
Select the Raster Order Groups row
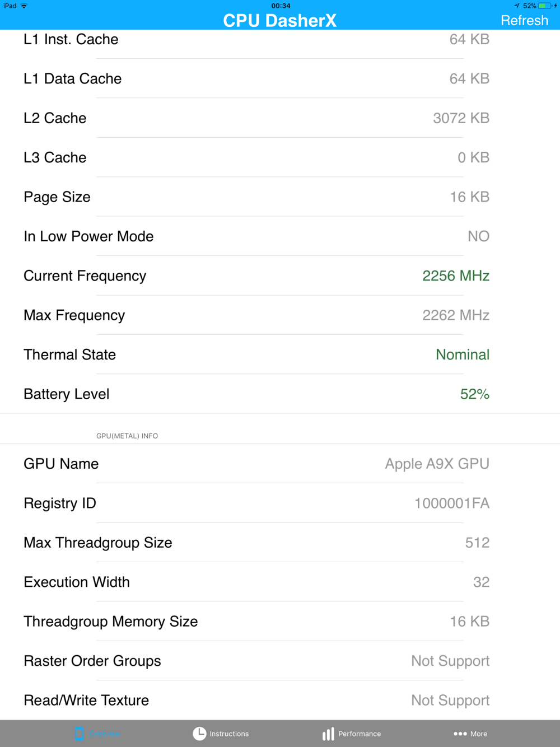coord(280,661)
